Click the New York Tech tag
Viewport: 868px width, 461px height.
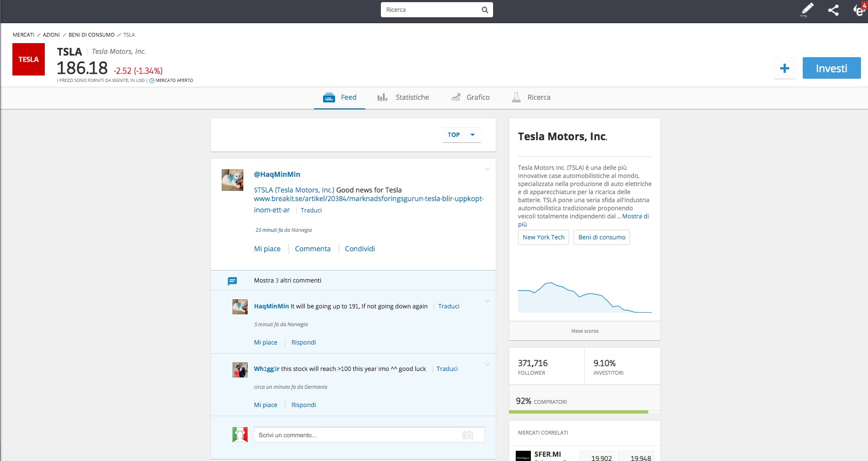pos(543,237)
